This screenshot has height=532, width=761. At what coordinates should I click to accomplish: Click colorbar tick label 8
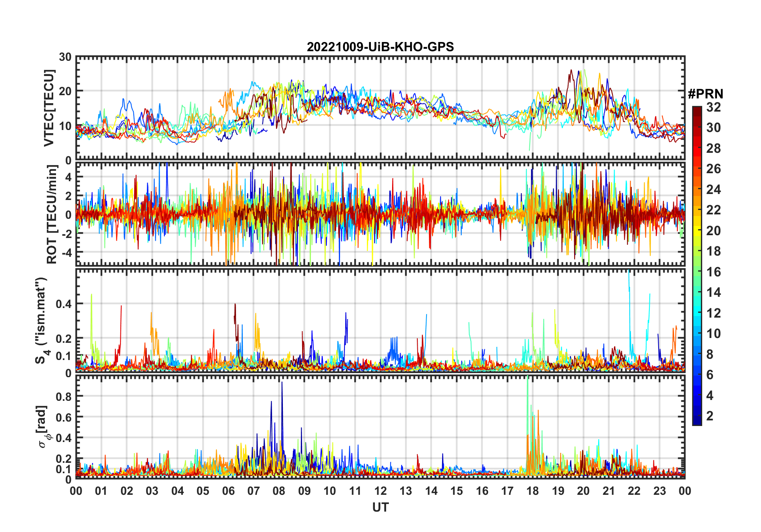pyautogui.click(x=710, y=354)
